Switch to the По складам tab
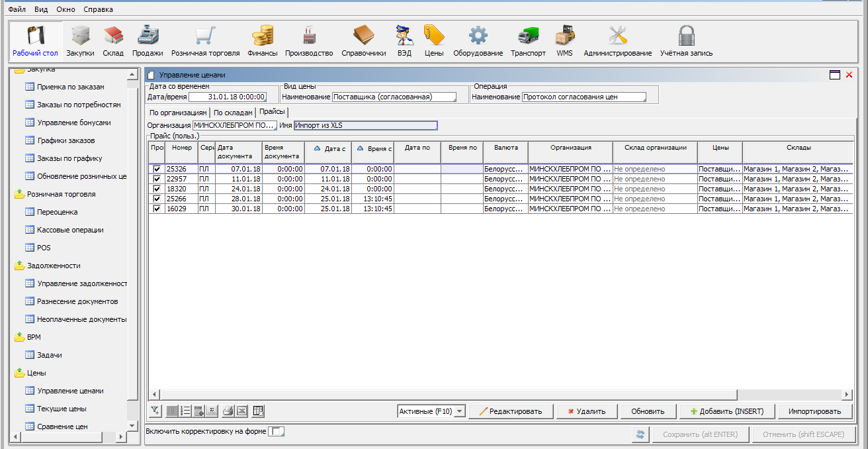 click(233, 113)
